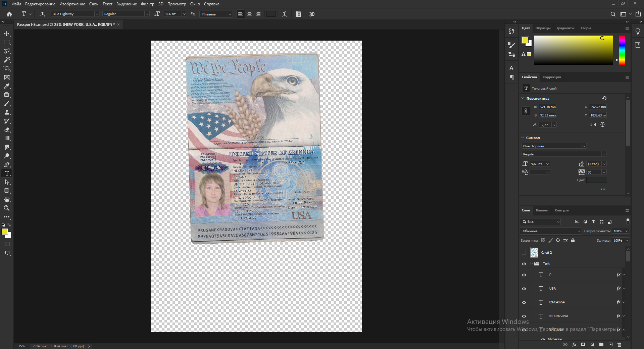Select the Smudge tool

coord(7,147)
